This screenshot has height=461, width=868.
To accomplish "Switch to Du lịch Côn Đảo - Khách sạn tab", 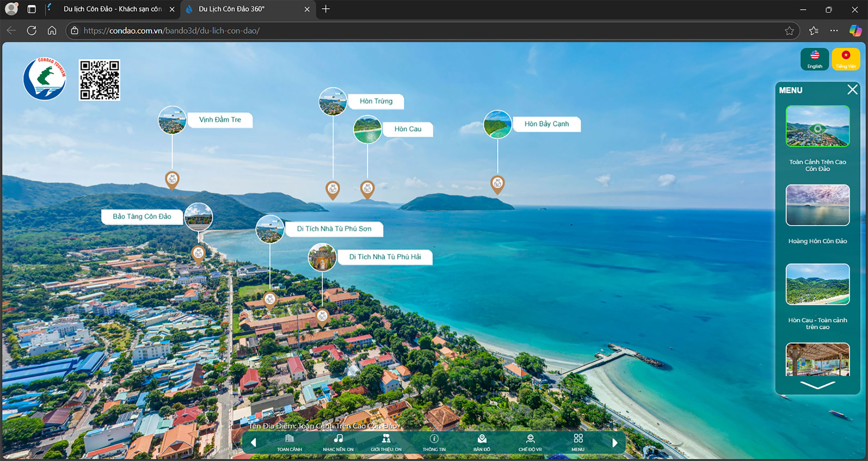I will tap(112, 9).
